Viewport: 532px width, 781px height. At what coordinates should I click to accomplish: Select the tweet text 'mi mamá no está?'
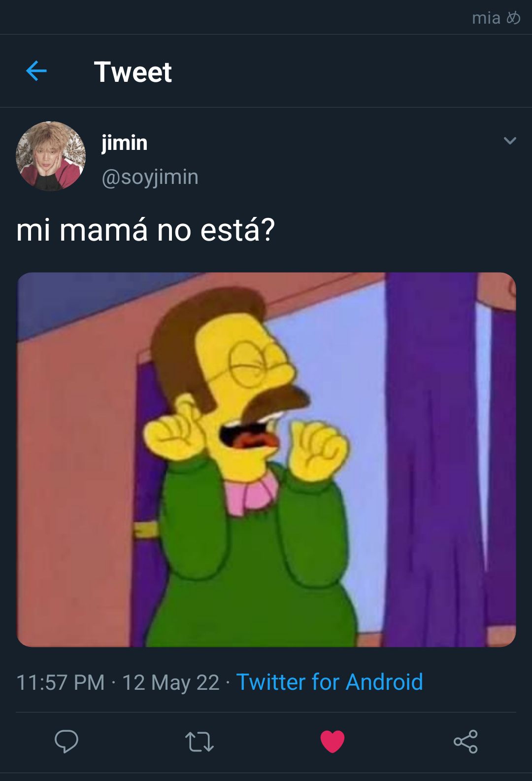[145, 230]
